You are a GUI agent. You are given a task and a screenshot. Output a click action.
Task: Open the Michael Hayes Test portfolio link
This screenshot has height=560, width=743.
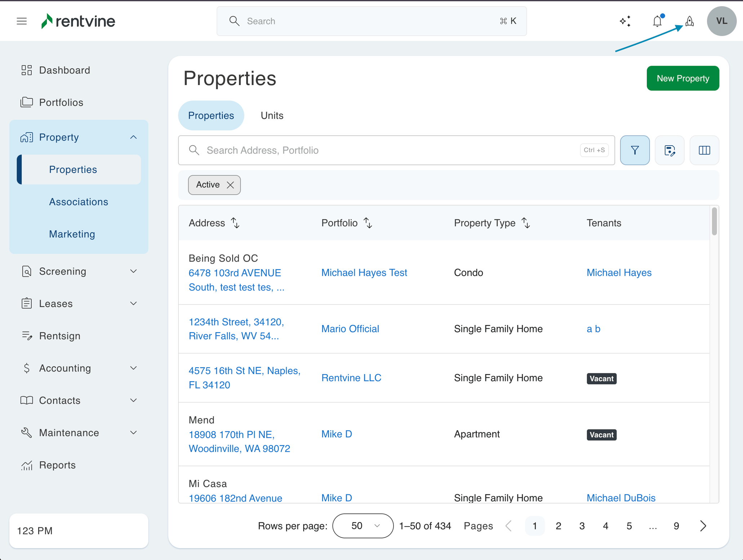click(364, 273)
